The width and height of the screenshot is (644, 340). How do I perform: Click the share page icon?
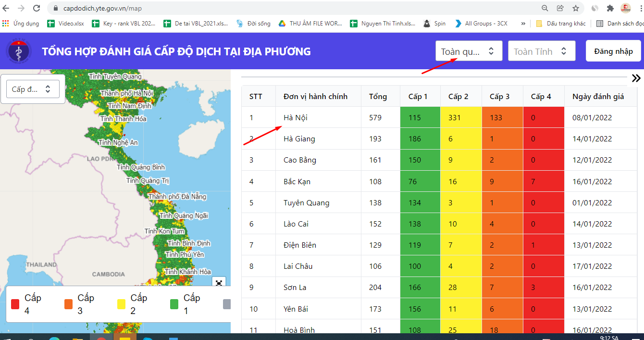coord(560,8)
